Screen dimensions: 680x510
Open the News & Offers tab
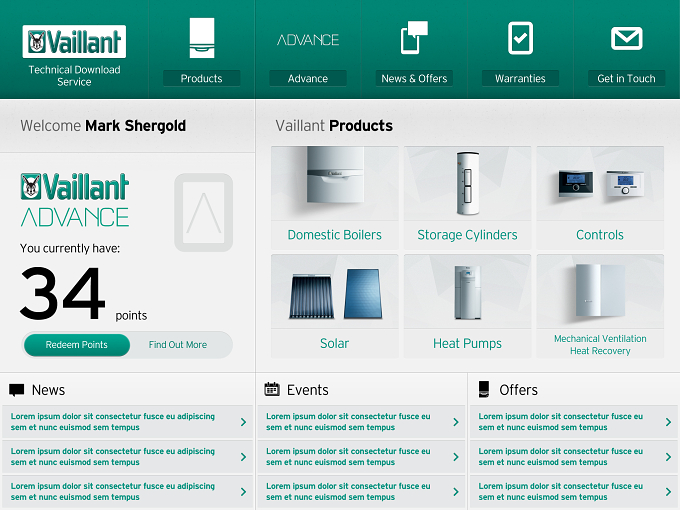click(414, 78)
